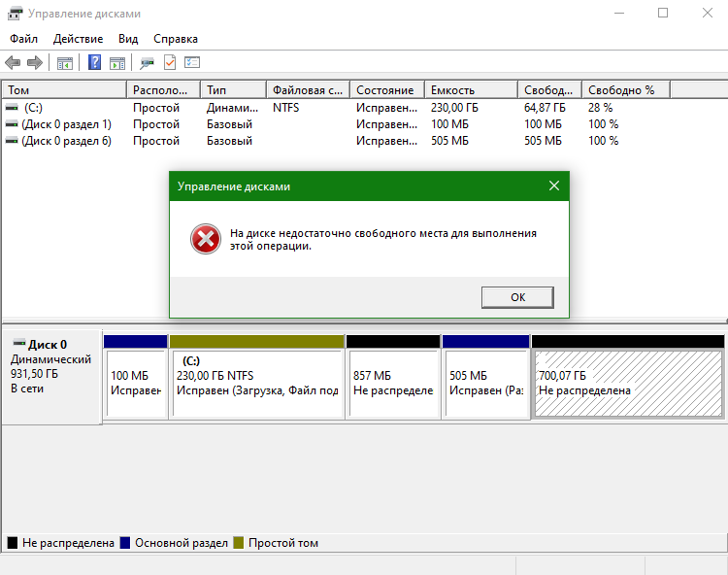Screen dimensions: 728x575
Task: Open the Справка menu
Action: tap(176, 39)
